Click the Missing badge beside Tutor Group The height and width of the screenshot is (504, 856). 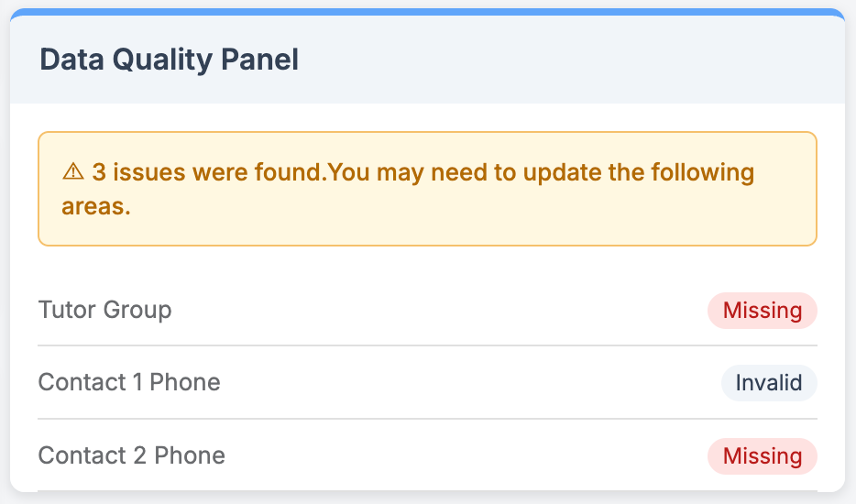tap(762, 311)
